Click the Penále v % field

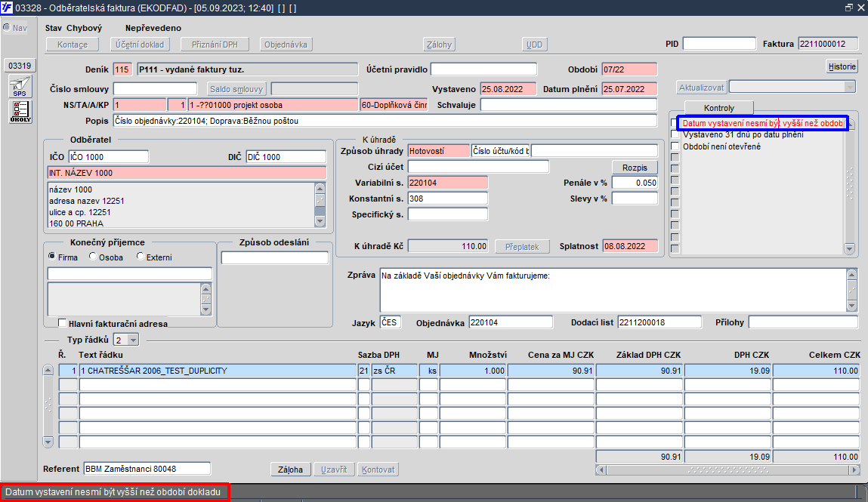click(x=635, y=183)
